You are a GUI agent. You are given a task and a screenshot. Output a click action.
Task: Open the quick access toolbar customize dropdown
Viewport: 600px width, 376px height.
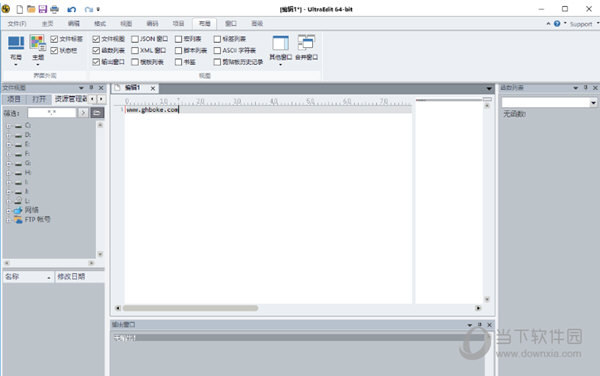(98, 9)
